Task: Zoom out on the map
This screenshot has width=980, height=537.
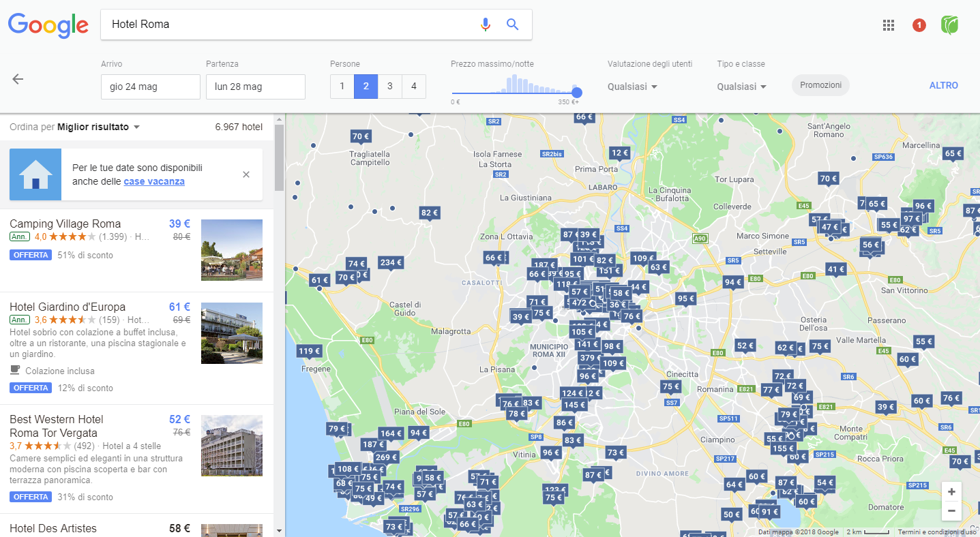Action: [951, 511]
